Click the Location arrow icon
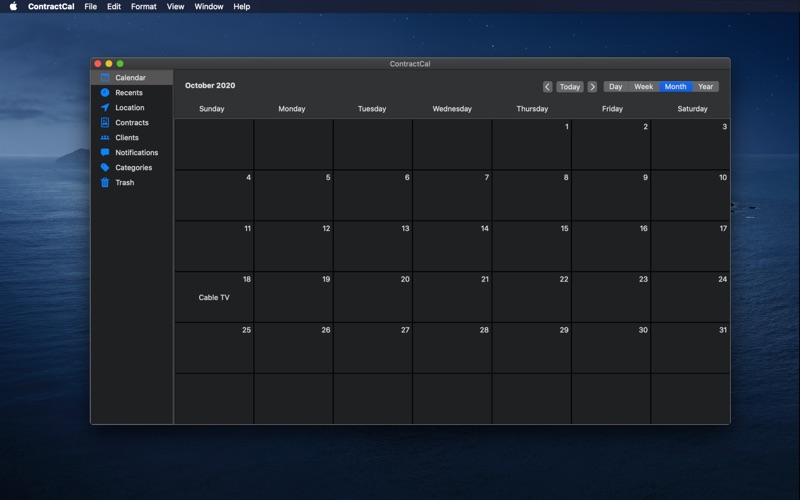Image resolution: width=800 pixels, height=500 pixels. click(x=105, y=108)
